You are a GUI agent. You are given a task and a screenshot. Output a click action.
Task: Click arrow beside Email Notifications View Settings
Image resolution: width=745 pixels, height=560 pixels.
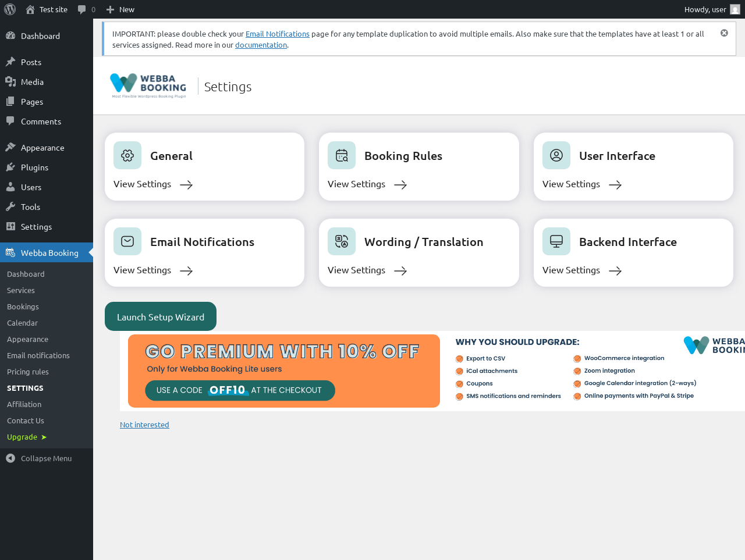(x=186, y=271)
